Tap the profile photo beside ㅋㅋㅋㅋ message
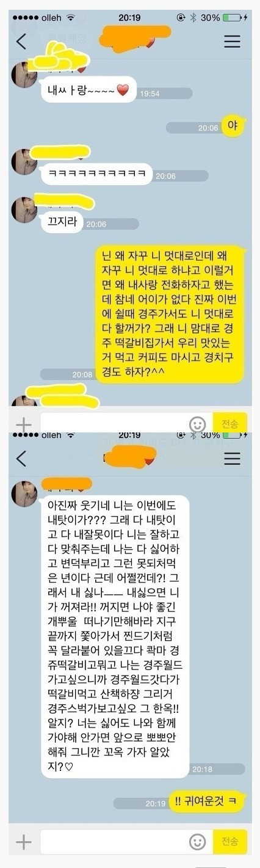This screenshot has width=260, height=868. pyautogui.click(x=26, y=161)
